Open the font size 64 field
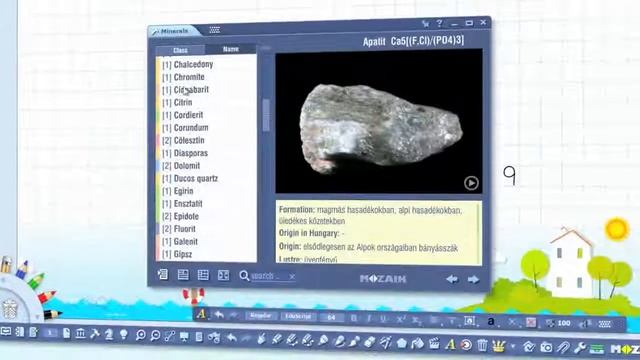Screen dimensions: 640x360 coord(331,318)
